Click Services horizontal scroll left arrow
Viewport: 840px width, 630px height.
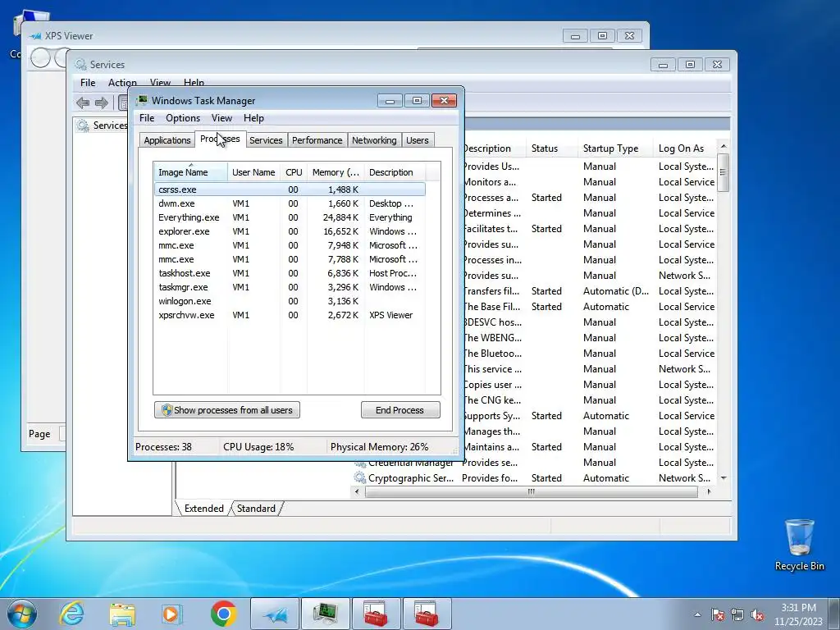(357, 492)
